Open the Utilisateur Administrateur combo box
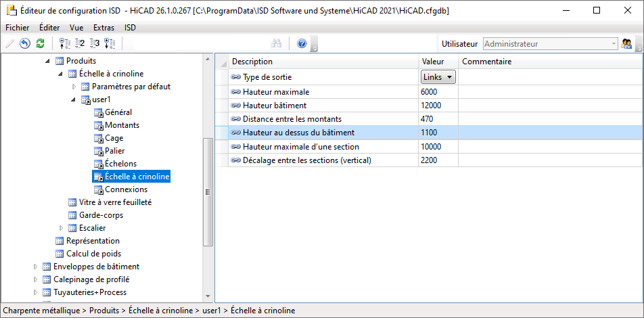Screen dimensions: 644x318 pyautogui.click(x=551, y=44)
